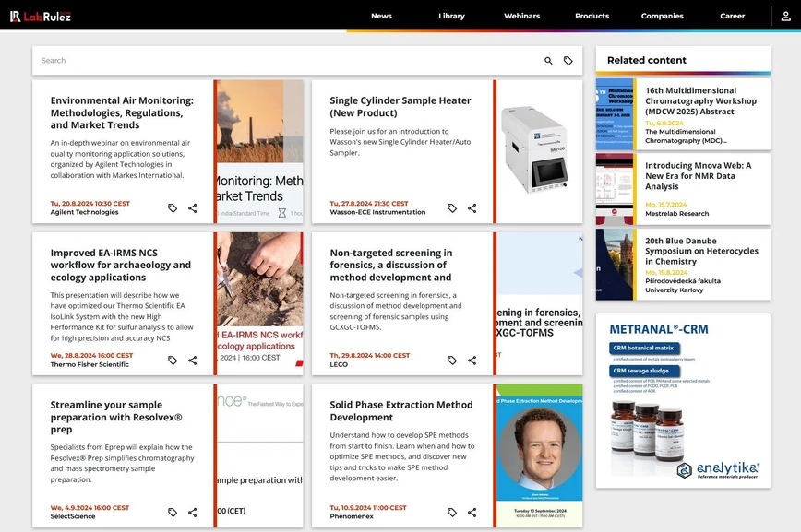Click date Tu, 20.8.2024 10:30 CEST

(90, 204)
